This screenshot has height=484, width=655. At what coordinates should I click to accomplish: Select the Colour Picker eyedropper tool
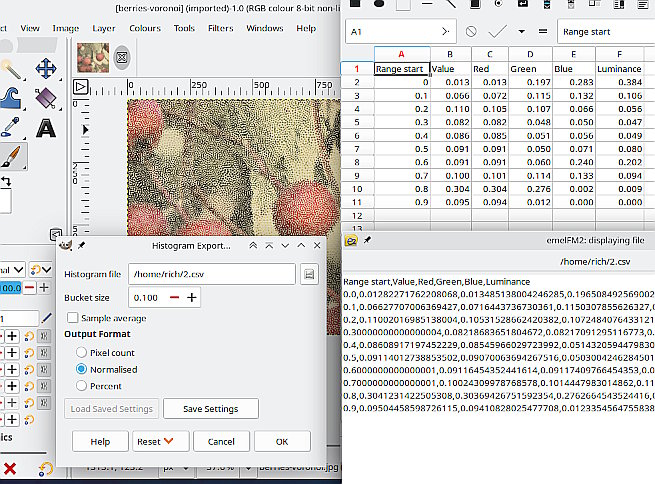click(x=10, y=127)
